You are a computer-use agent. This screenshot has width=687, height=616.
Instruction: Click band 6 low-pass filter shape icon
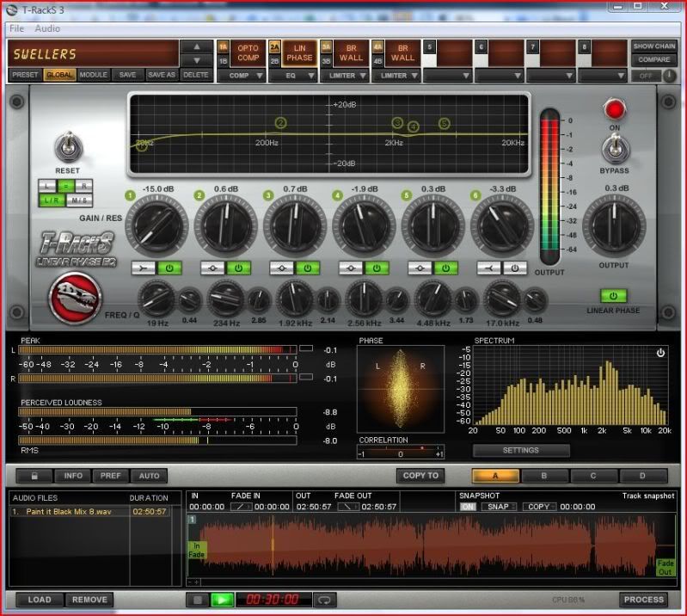(x=488, y=268)
